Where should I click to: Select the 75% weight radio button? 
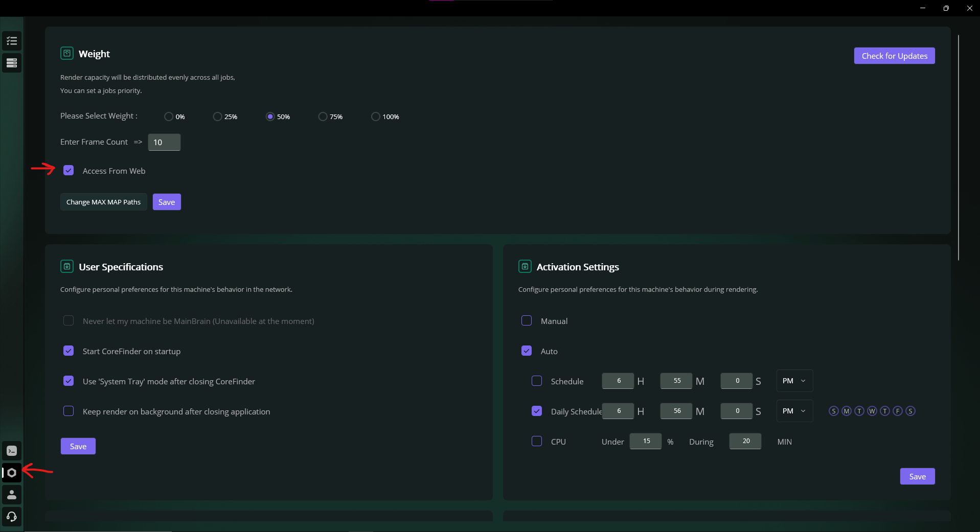tap(322, 117)
